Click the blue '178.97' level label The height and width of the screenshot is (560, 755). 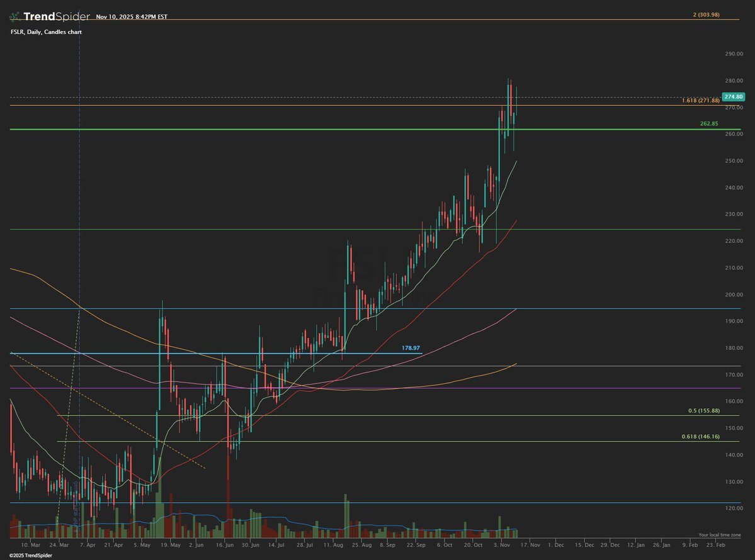click(411, 348)
